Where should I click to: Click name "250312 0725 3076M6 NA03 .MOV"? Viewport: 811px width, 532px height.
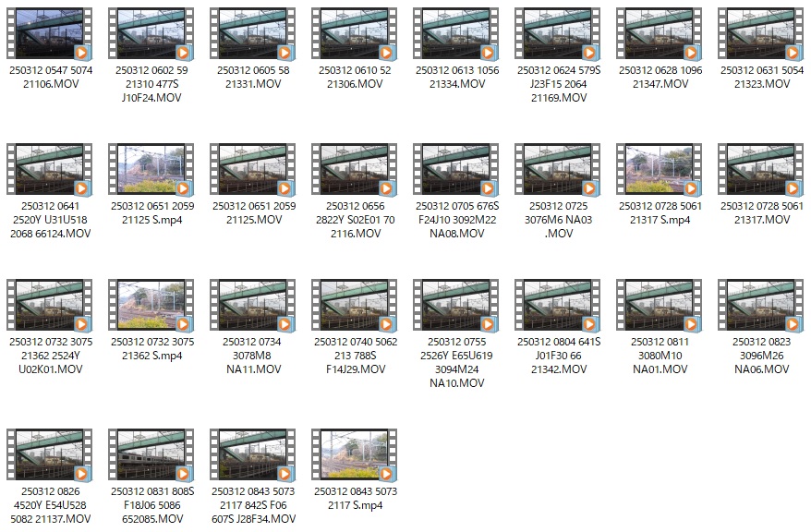(x=559, y=219)
